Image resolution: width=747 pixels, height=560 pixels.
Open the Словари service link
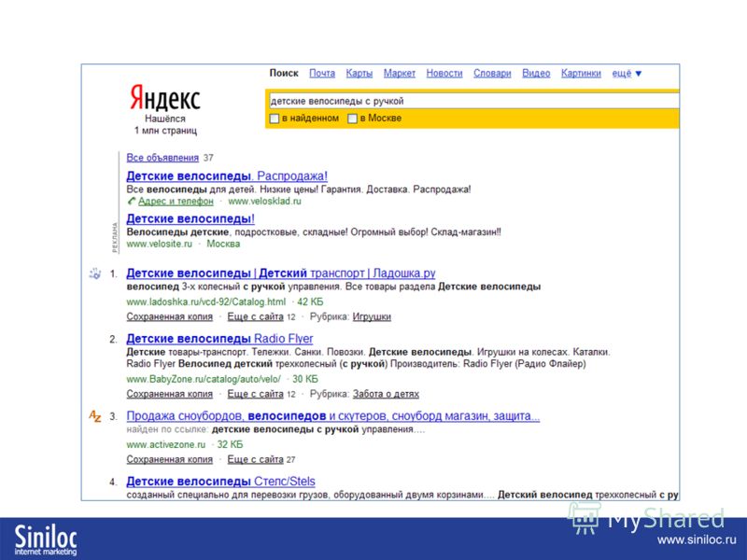click(x=492, y=74)
